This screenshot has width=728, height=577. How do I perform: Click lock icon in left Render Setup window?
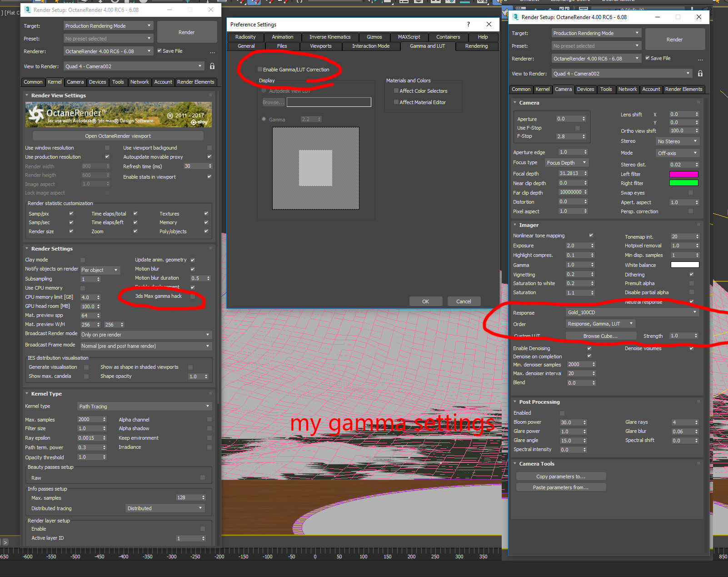click(x=212, y=66)
